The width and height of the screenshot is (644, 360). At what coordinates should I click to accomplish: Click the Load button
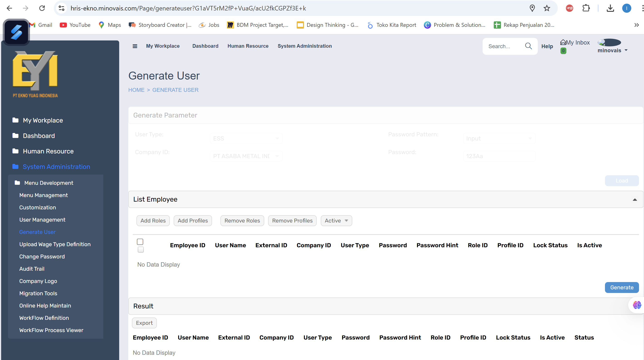pyautogui.click(x=622, y=181)
